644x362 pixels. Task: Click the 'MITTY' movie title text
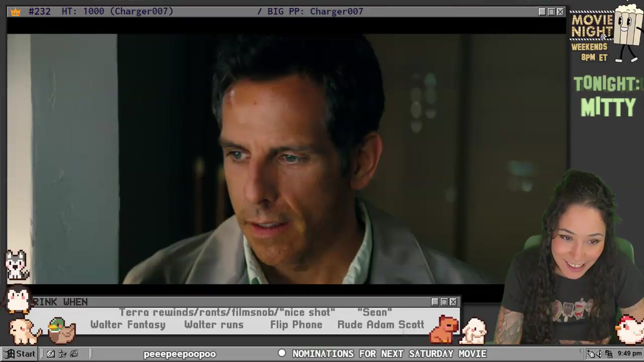(x=608, y=107)
